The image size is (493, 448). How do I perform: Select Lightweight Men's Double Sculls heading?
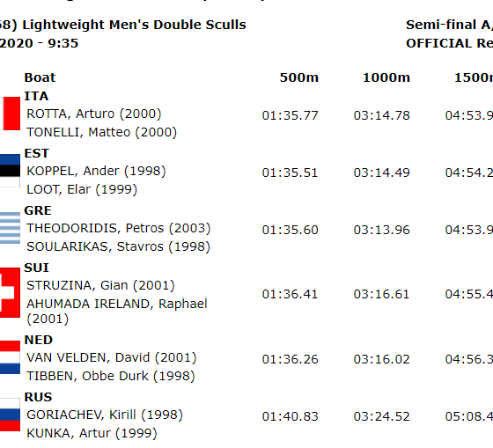coord(134,25)
